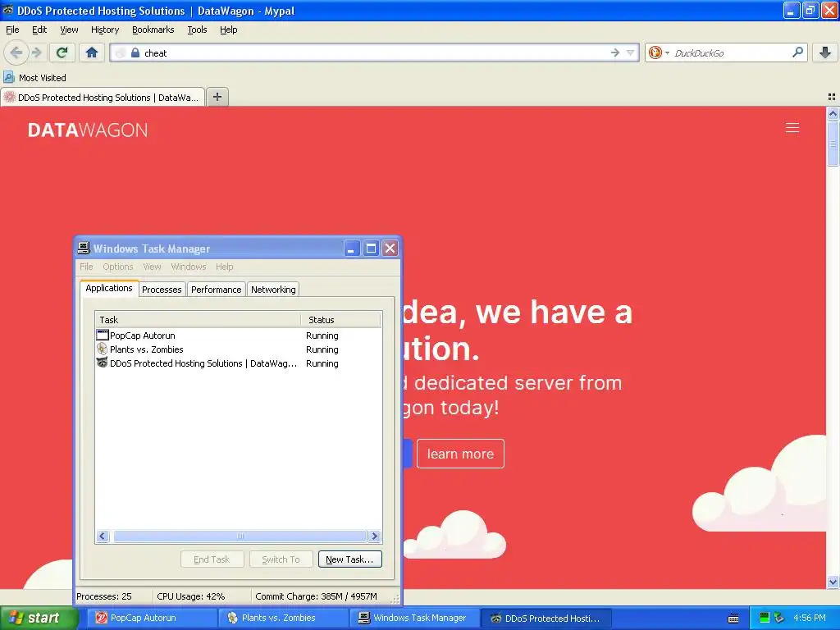Select PopCap Autorun in task list
The image size is (840, 630).
(239, 336)
